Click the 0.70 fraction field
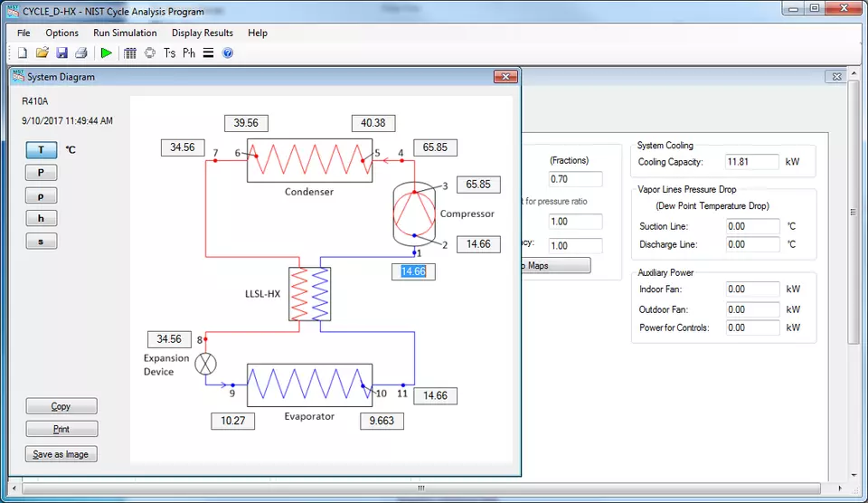 (575, 179)
